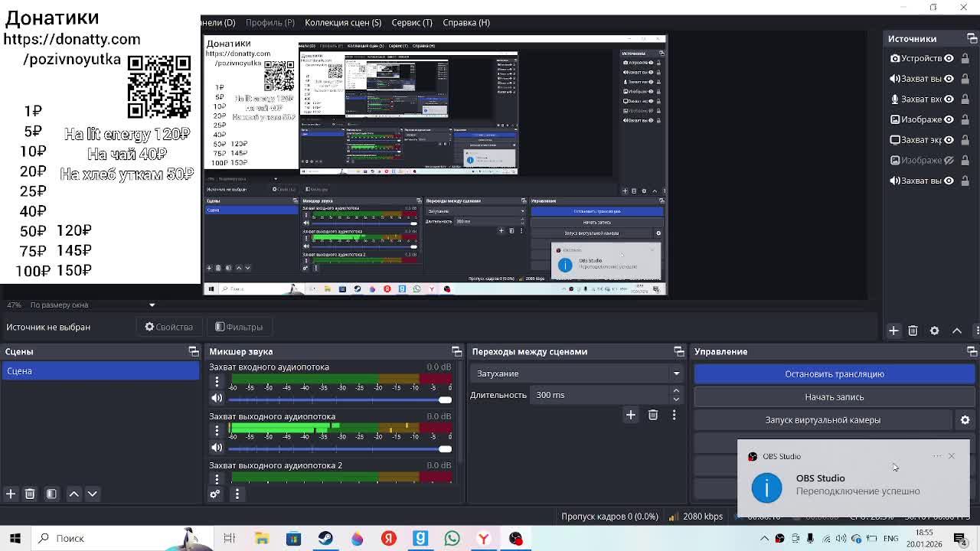Show hidden system tray icons
This screenshot has height=551, width=980.
(764, 538)
